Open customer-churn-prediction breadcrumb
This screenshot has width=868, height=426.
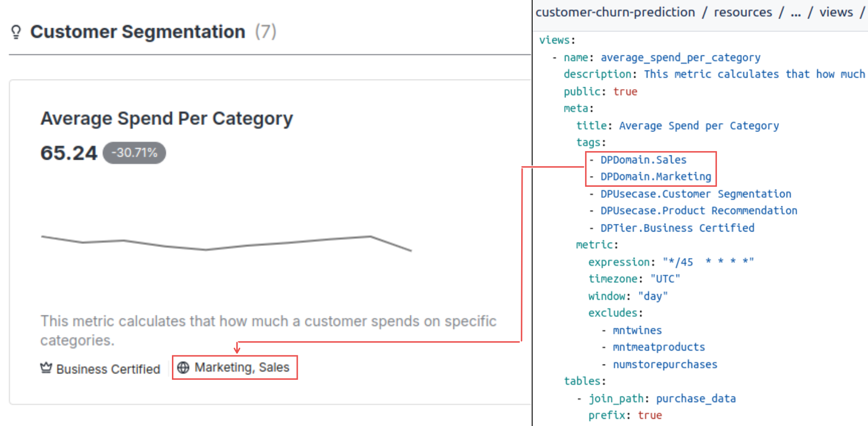point(615,12)
